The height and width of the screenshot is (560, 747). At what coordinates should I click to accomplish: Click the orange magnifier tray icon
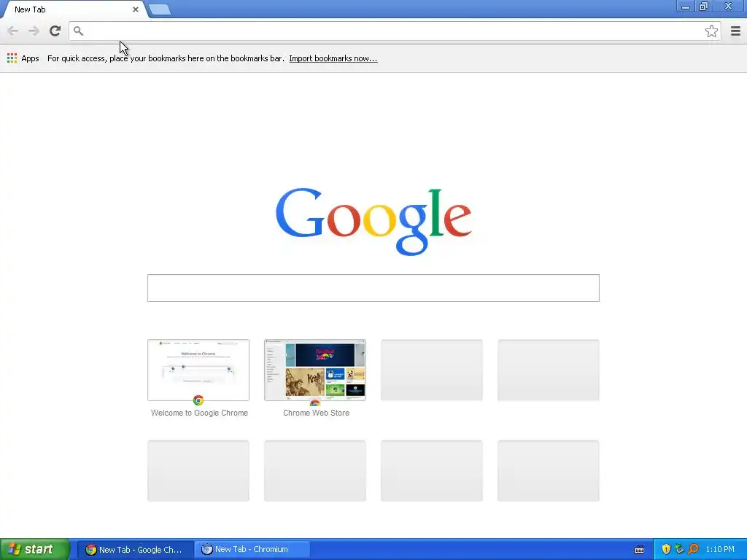point(693,549)
